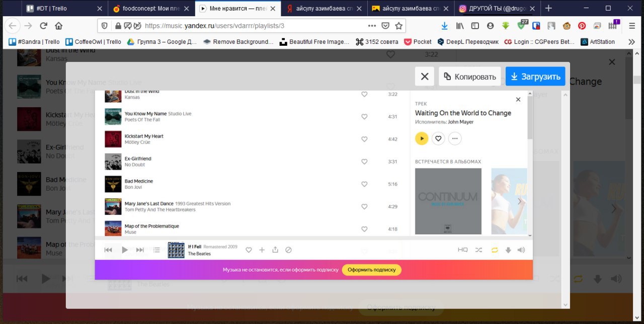Open the Firefox library icon

coord(460,26)
